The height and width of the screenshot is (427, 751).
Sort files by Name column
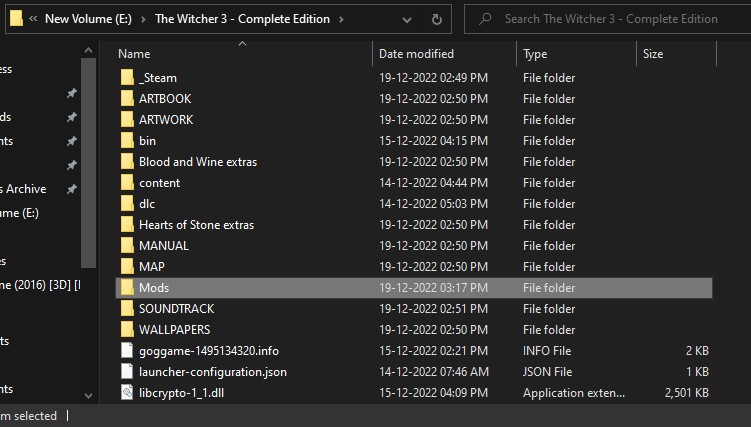[x=134, y=54]
